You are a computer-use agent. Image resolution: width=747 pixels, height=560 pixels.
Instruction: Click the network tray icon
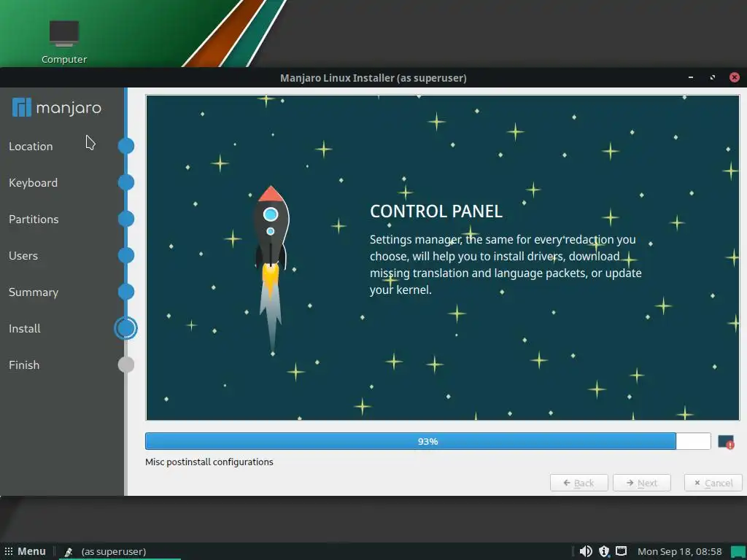click(x=622, y=551)
